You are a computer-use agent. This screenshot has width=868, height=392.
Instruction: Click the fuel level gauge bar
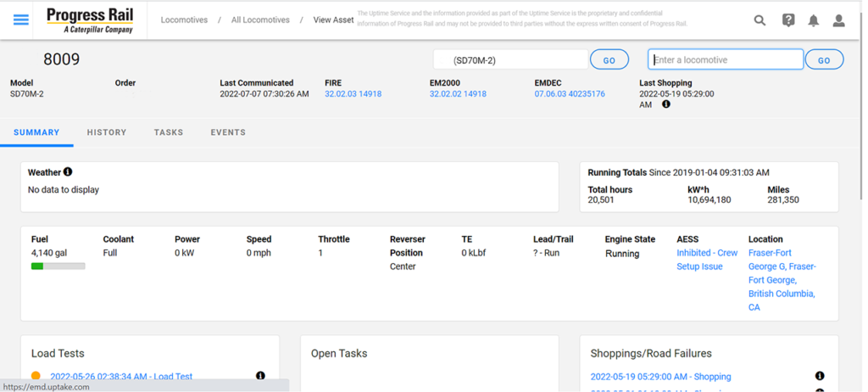(x=58, y=266)
